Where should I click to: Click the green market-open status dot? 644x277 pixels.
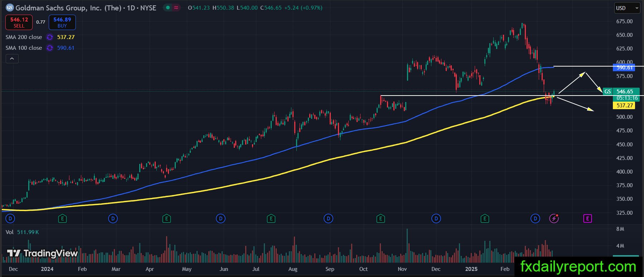pos(168,8)
